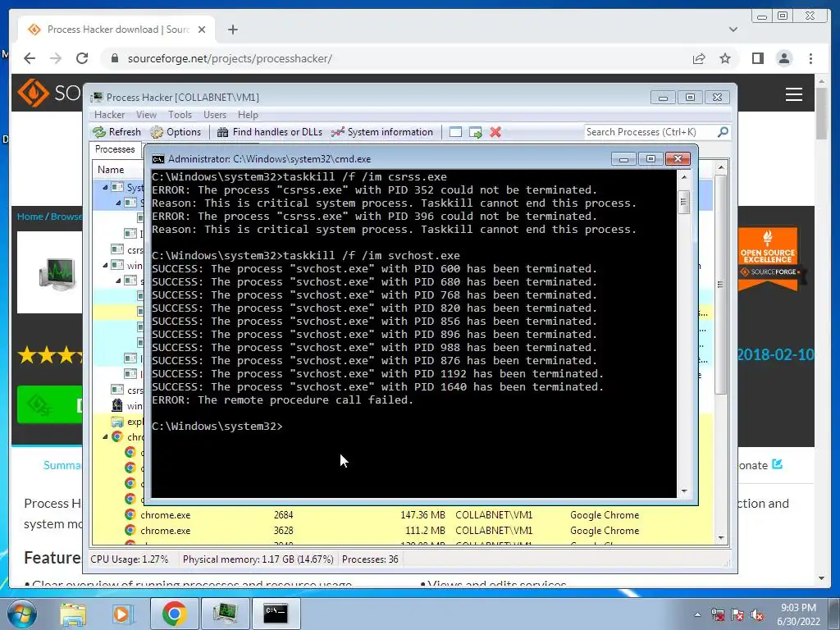Click the muted volume tray icon

(757, 615)
